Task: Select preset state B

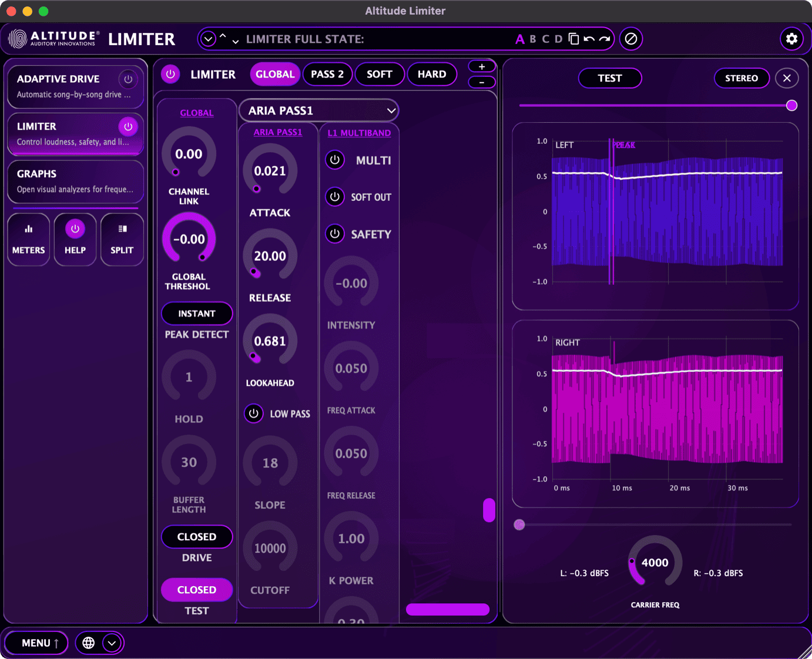Action: click(x=533, y=39)
